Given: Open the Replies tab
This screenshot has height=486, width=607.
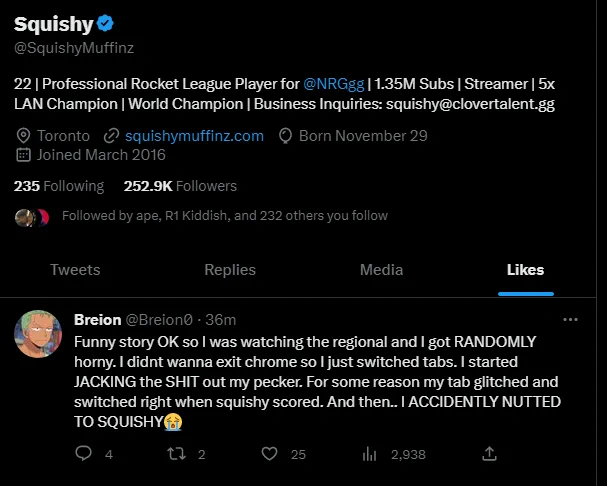Looking at the screenshot, I should pos(230,270).
